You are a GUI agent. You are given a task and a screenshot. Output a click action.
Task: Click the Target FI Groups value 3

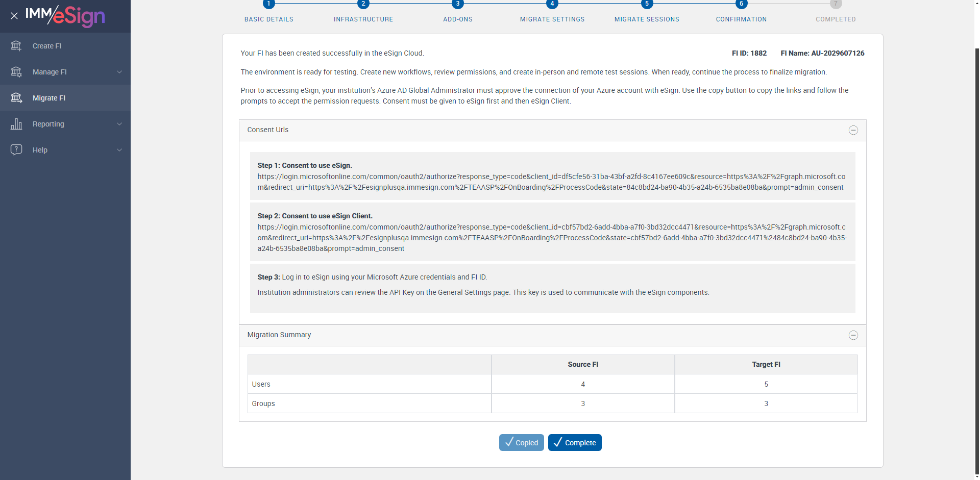(x=766, y=403)
